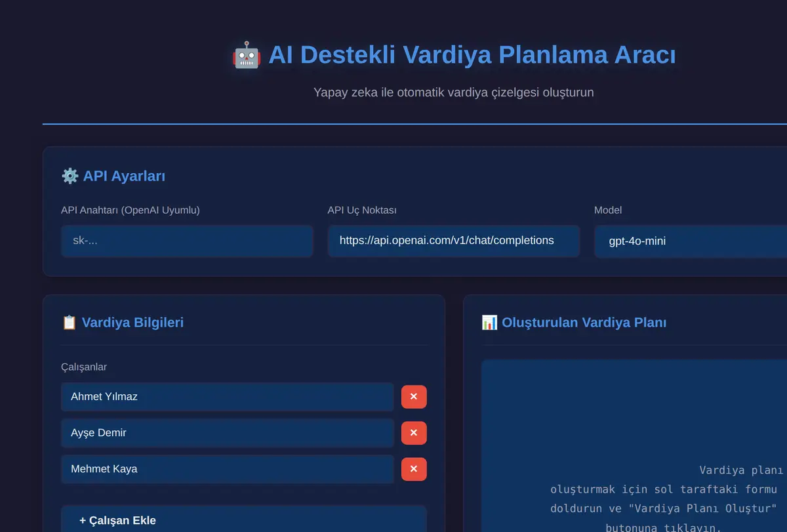Remove employee Ahmet Yılmaz with red X

pos(414,397)
